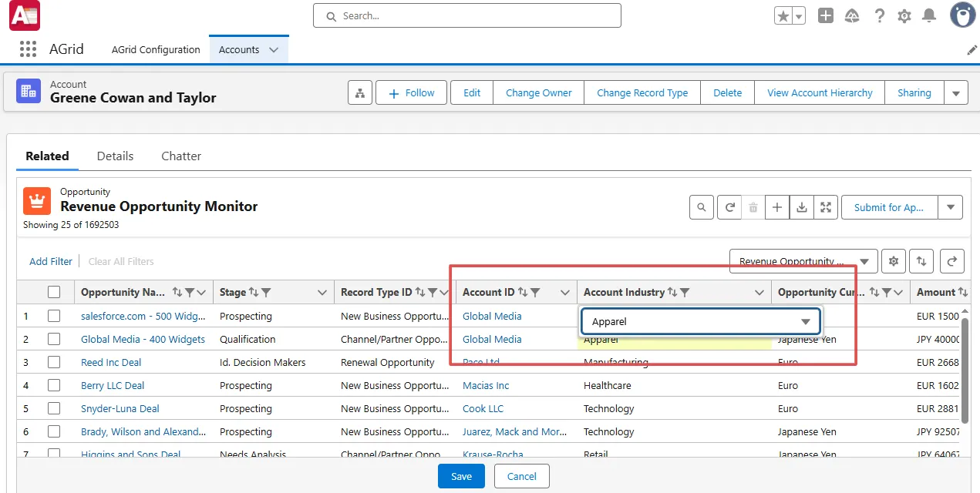Switch to AGrid Configuration tab
The height and width of the screenshot is (493, 980).
tap(156, 49)
